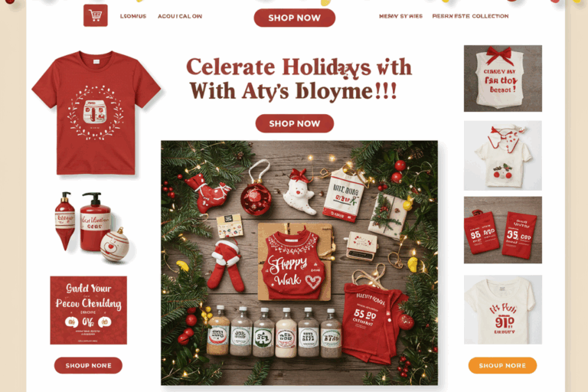Click the headline text Celerate Holidays
588x392 pixels.
[278, 67]
